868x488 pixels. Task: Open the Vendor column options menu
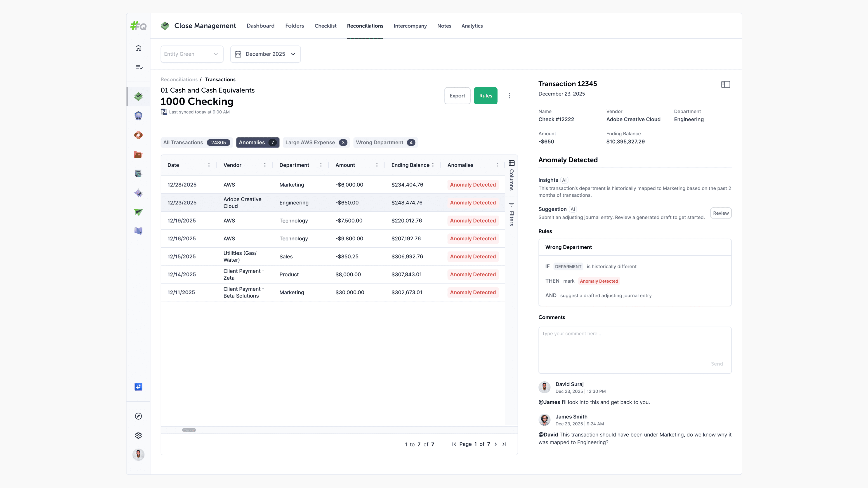[x=265, y=165]
